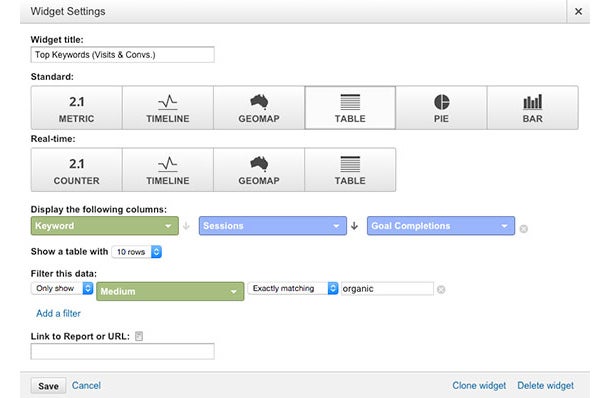Screen dimensions: 610x398
Task: Click Add a filter link
Action: [x=58, y=313]
